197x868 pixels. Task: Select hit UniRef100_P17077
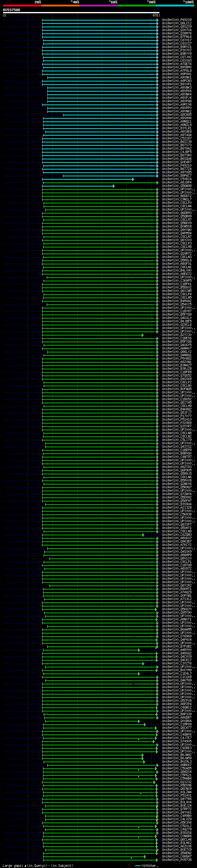(x=177, y=416)
